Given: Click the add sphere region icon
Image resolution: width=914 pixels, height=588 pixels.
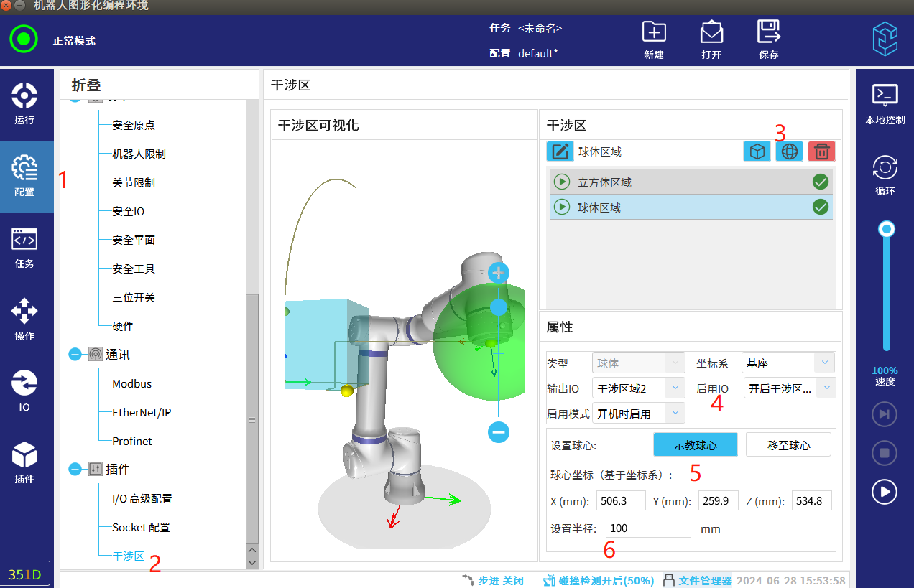Looking at the screenshot, I should tap(789, 151).
